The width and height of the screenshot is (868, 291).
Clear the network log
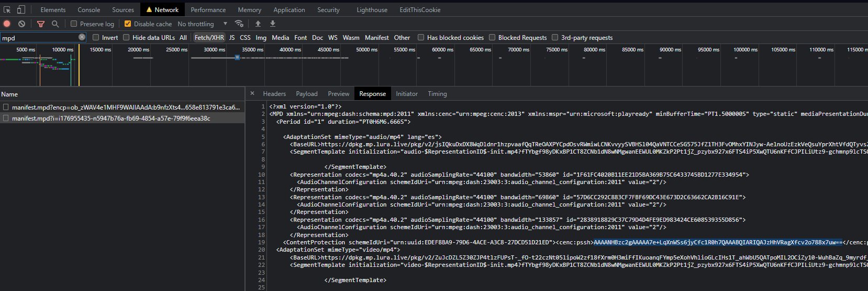21,24
